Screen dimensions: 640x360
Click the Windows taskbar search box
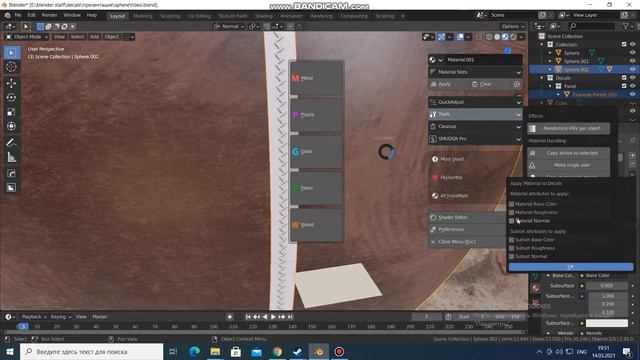click(91, 351)
